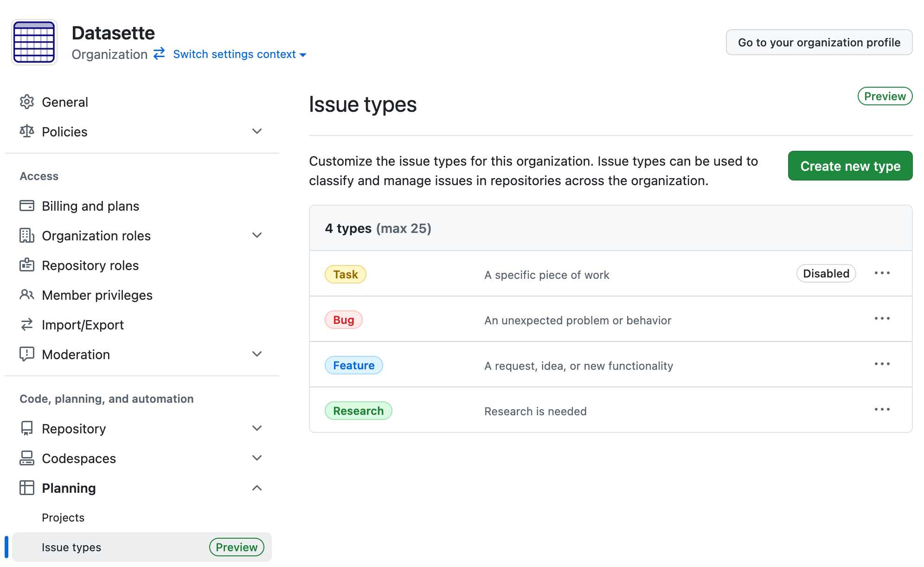Click the Repository book icon

click(x=27, y=428)
